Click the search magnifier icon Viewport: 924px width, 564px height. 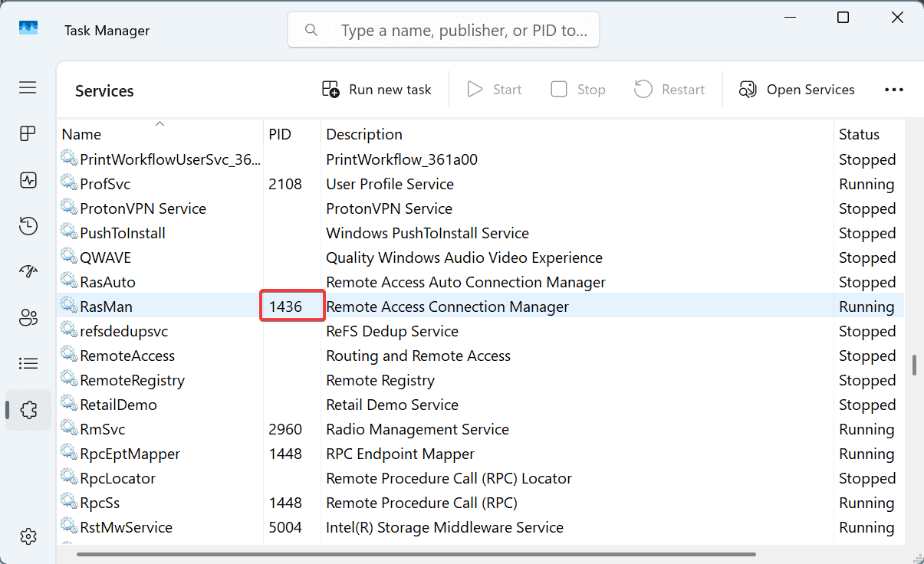311,30
